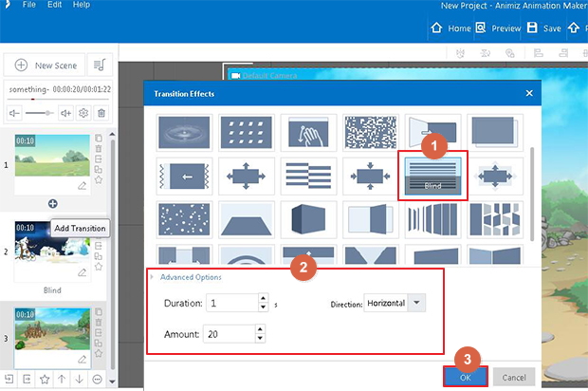Click the audio progress bar under 'something-'
This screenshot has height=391, width=588.
point(58,99)
